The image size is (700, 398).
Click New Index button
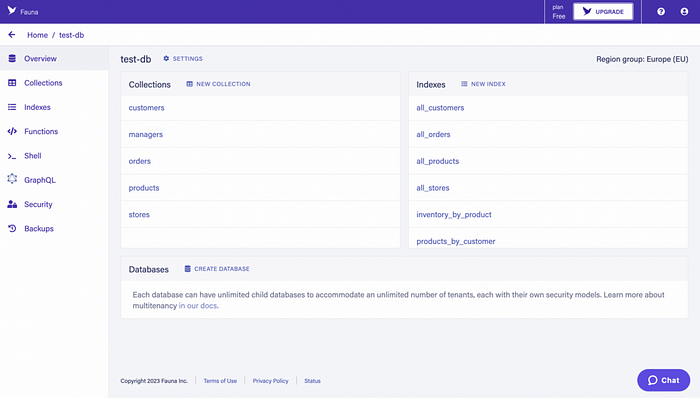(x=483, y=84)
